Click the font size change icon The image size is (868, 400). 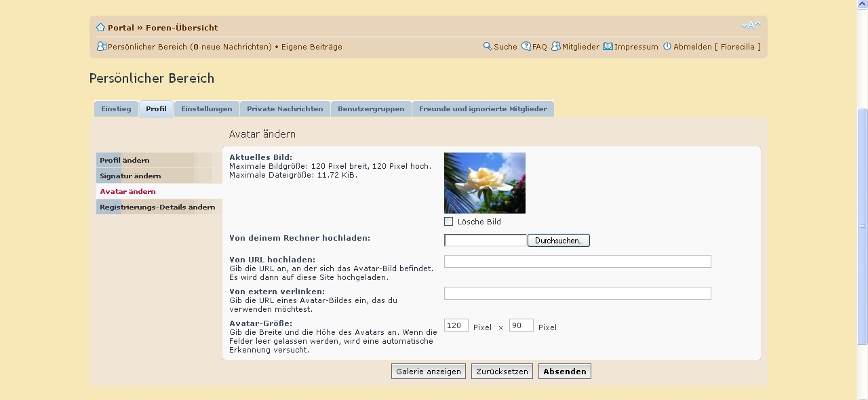[751, 26]
